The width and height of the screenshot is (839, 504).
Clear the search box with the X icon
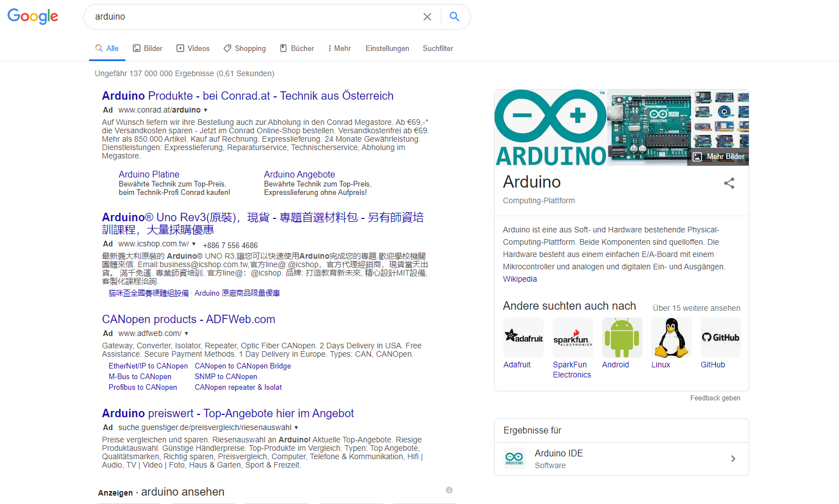pyautogui.click(x=427, y=17)
